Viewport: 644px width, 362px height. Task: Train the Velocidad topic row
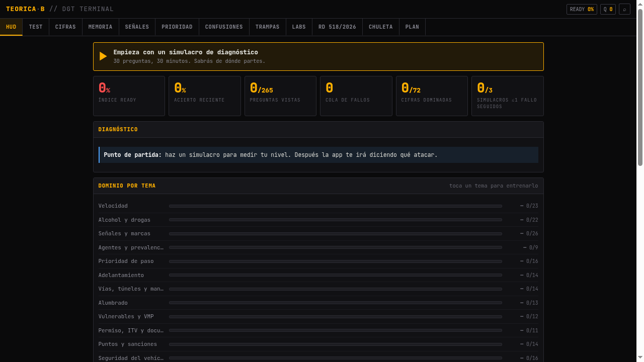click(318, 206)
